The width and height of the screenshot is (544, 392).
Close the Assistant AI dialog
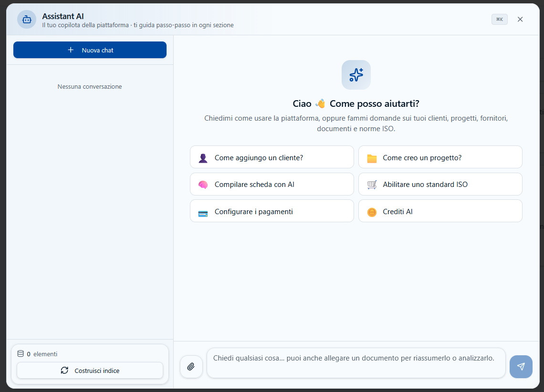520,20
